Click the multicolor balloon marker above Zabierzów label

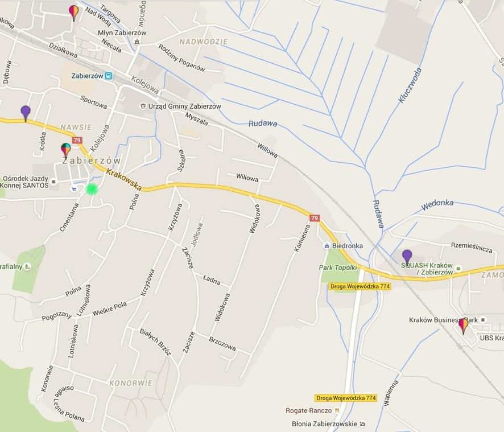point(66,151)
